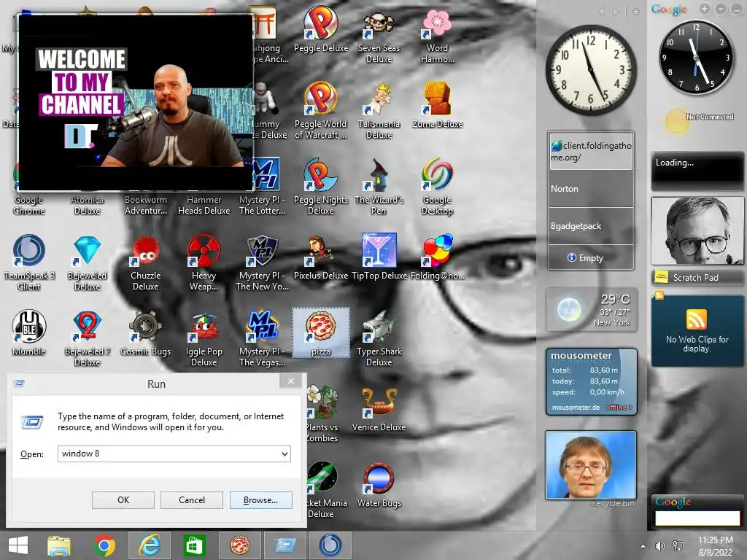Viewport: 747px width, 560px height.
Task: Open Bejeweled 2 Deluxe shortcut
Action: pos(88,338)
